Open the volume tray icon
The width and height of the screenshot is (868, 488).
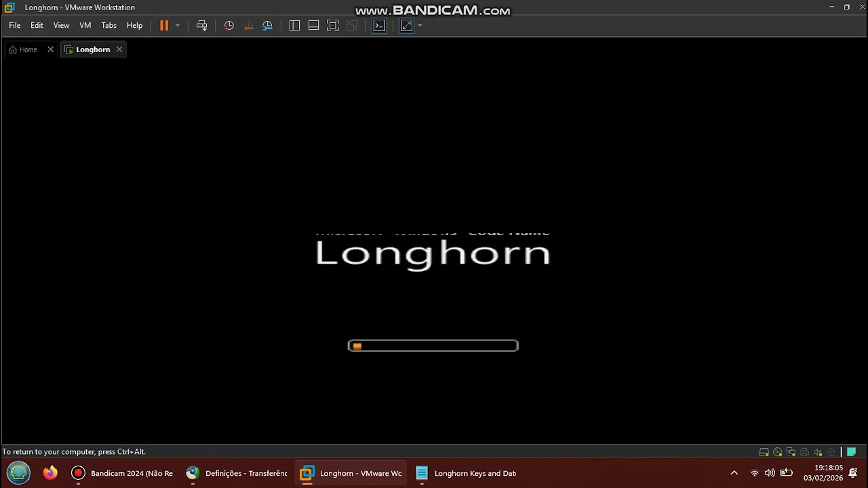770,473
